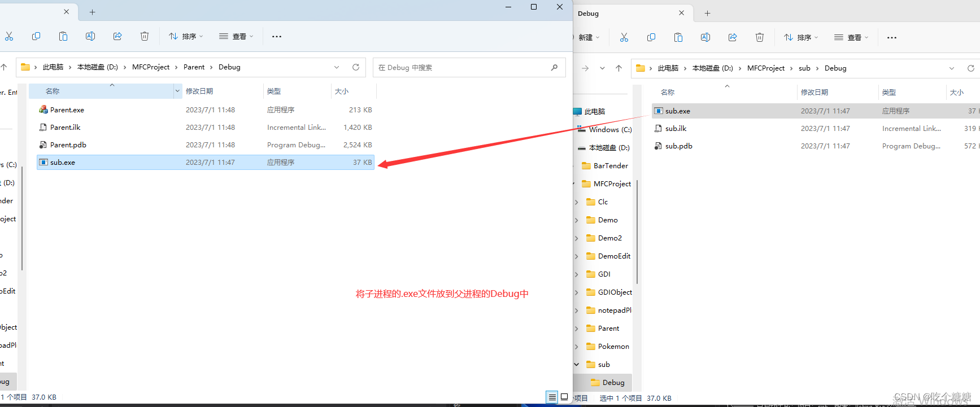Click MFCProject breadcrumb in Parent window address bar
This screenshot has height=407, width=980.
[x=151, y=67]
